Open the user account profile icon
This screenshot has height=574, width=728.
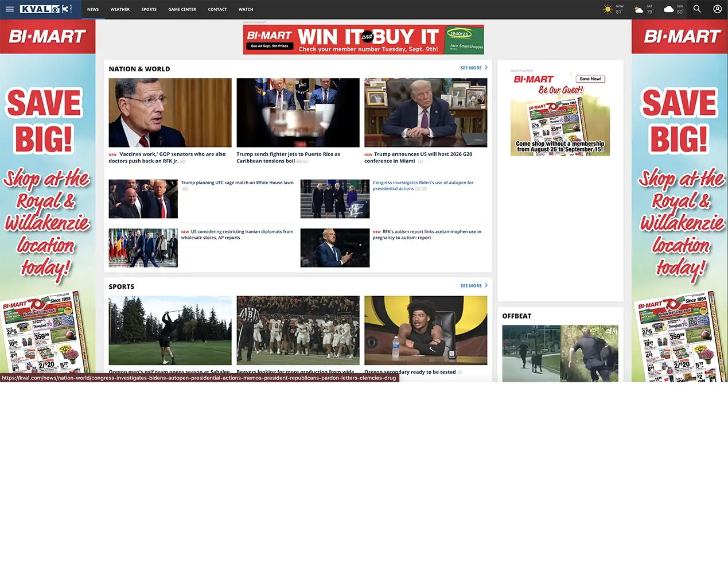(x=717, y=9)
